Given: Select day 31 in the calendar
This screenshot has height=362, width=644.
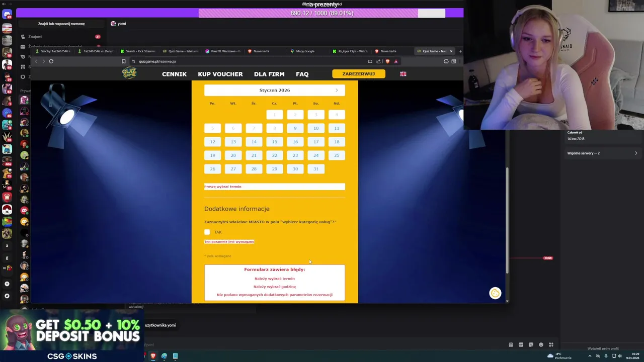Looking at the screenshot, I should 316,169.
